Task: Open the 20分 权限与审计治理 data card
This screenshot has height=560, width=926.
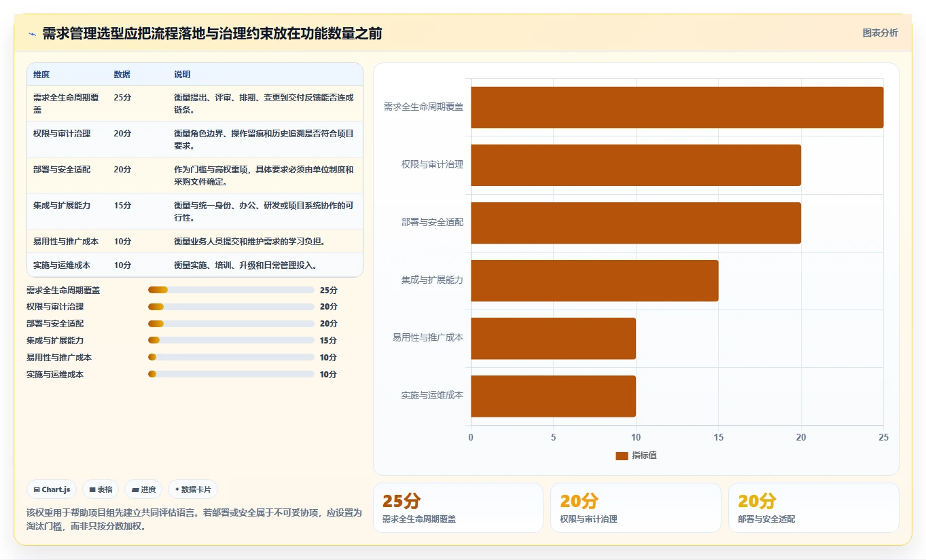Action: pyautogui.click(x=635, y=508)
